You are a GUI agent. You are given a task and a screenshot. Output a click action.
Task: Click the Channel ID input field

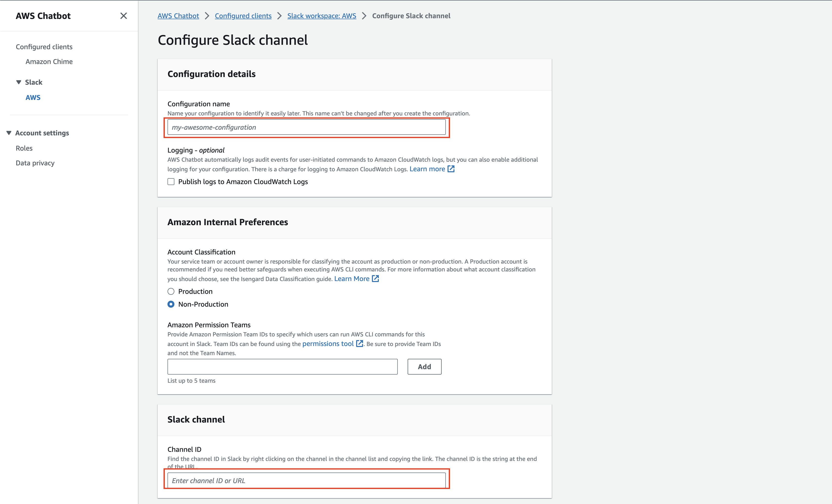[306, 480]
